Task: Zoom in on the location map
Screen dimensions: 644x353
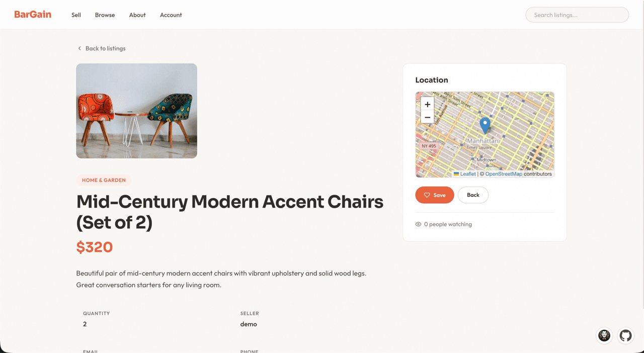Action: (x=427, y=105)
